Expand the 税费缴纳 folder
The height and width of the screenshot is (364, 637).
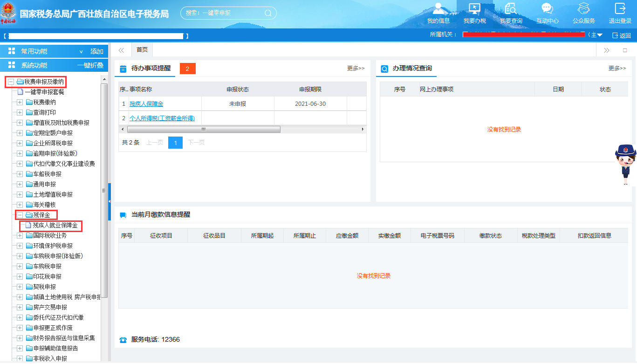pyautogui.click(x=20, y=103)
